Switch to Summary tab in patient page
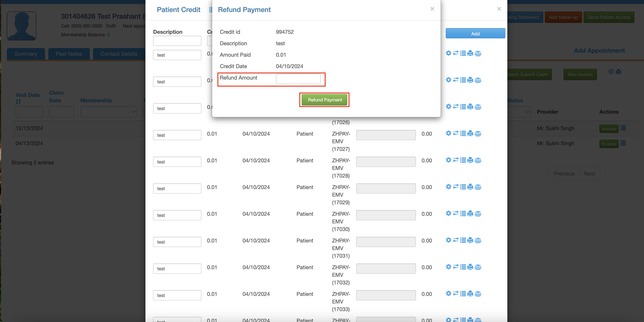The width and height of the screenshot is (644, 322). [26, 54]
